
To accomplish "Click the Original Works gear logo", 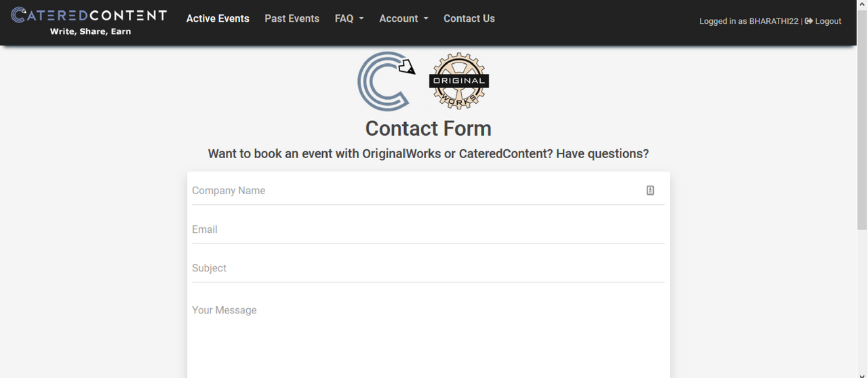I will click(459, 81).
